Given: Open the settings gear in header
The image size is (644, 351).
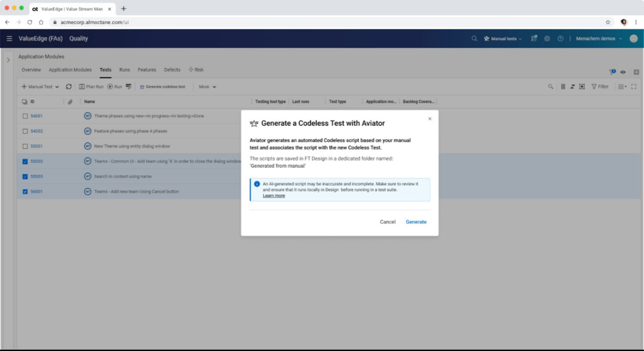Looking at the screenshot, I should point(547,39).
